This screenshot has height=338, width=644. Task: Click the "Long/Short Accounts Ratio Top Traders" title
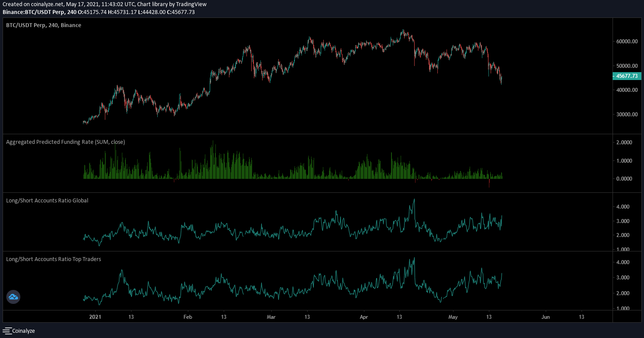tap(54, 259)
